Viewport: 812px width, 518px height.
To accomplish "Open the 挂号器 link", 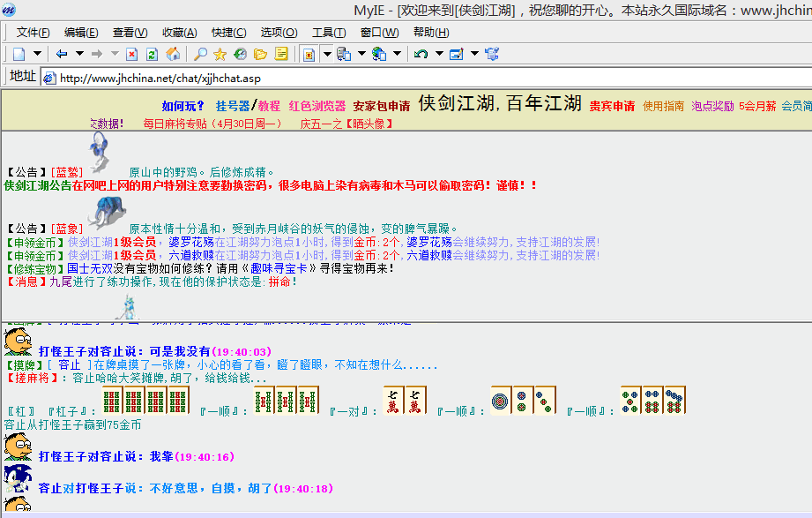I will click(233, 106).
